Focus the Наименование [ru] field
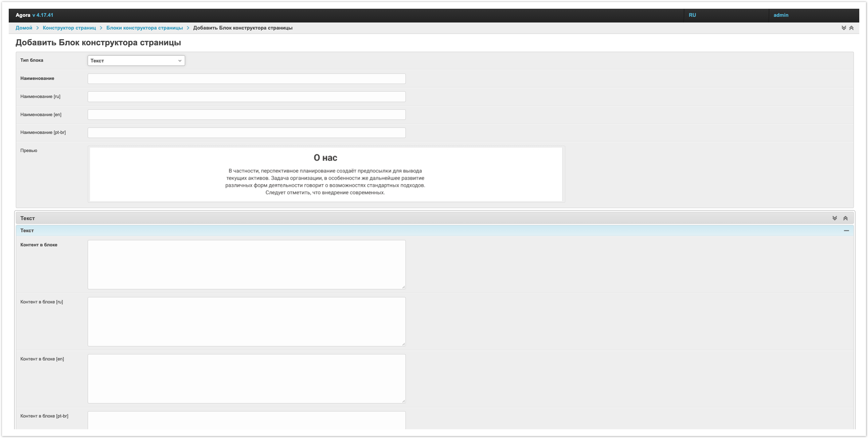 click(x=247, y=97)
